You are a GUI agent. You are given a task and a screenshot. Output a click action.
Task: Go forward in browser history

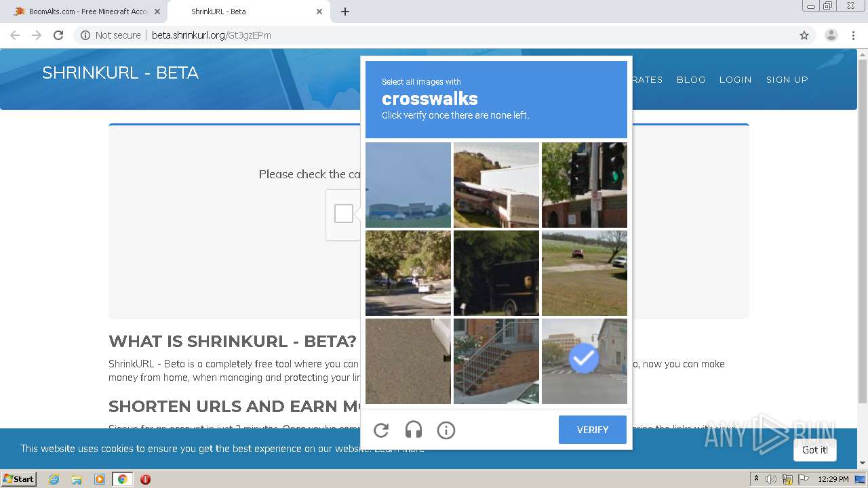click(x=37, y=35)
